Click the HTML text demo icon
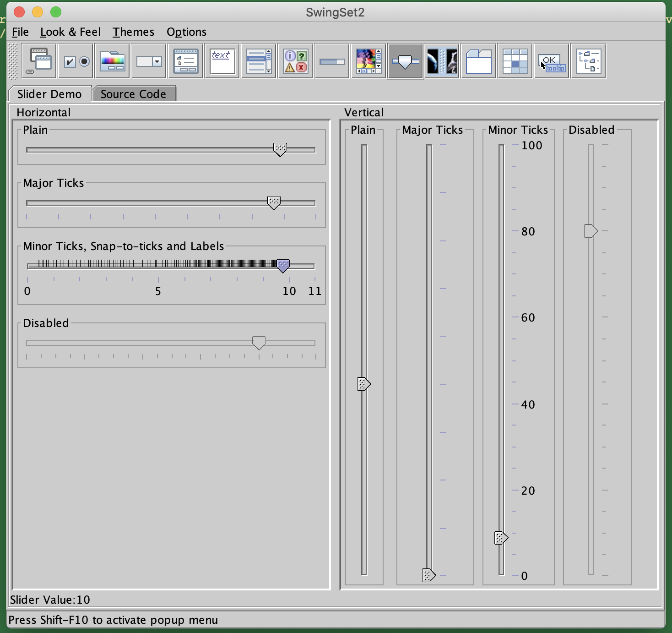 [x=222, y=61]
